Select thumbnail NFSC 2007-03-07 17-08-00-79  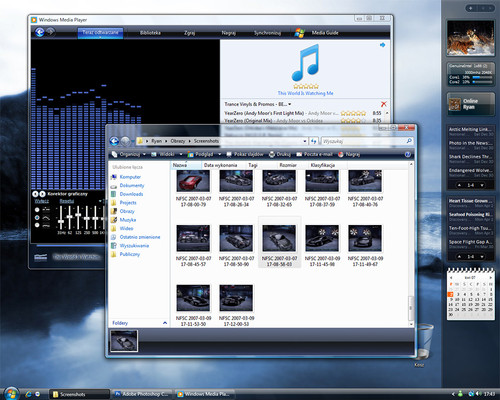[x=193, y=189]
